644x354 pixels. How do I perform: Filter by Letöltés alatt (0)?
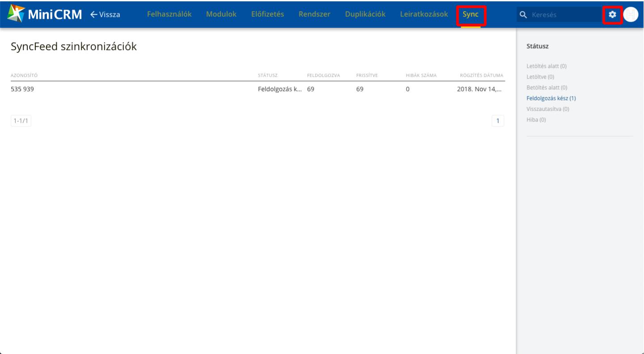point(547,66)
